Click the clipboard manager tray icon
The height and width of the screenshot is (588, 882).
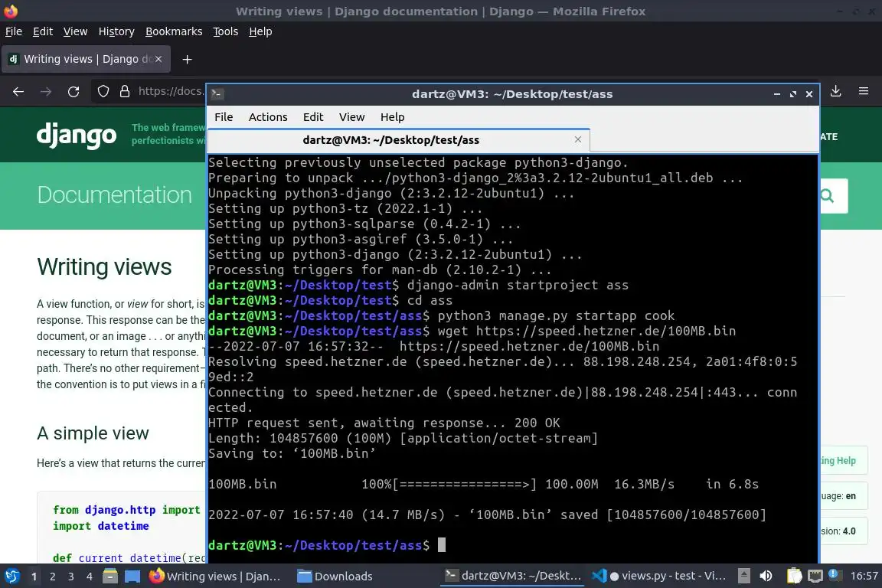794,576
